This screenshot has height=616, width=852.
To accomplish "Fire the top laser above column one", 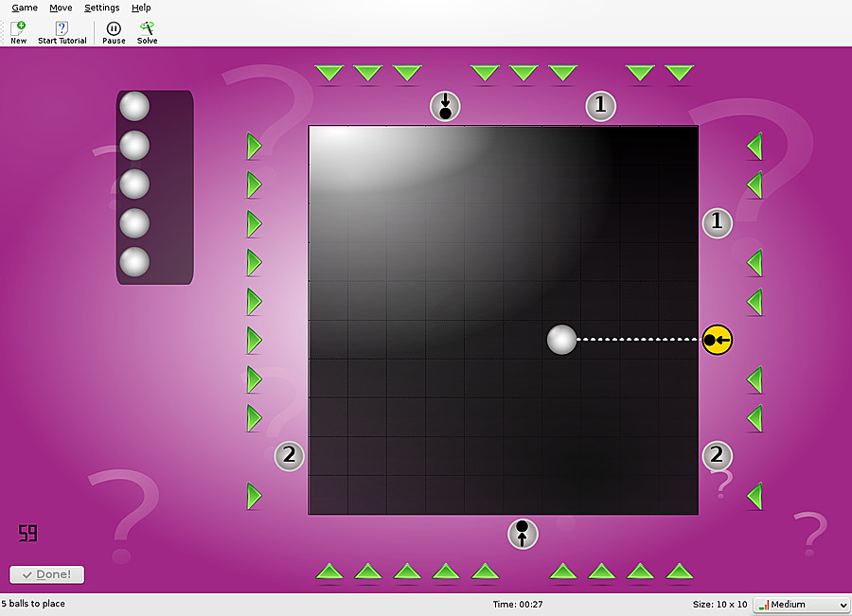I will pyautogui.click(x=328, y=73).
